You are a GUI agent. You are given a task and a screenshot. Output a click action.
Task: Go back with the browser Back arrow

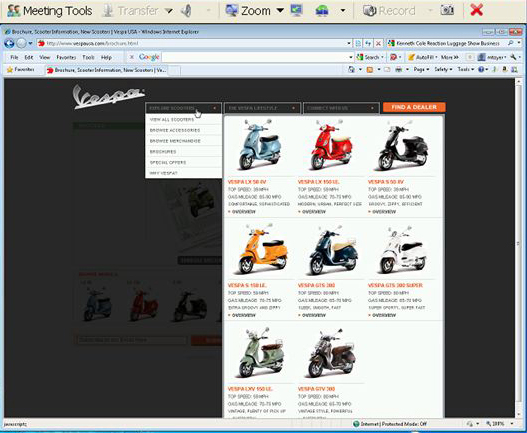[9, 43]
